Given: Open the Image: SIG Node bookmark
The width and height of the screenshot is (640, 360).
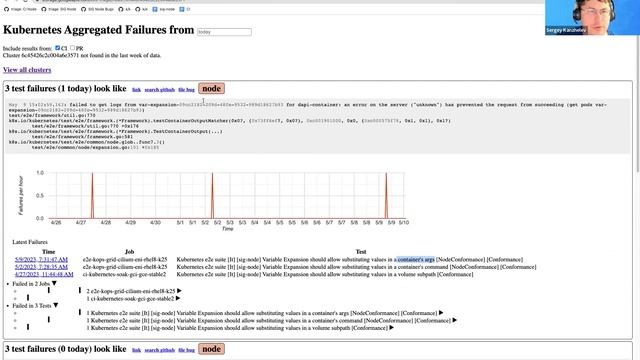Looking at the screenshot, I should point(58,9).
